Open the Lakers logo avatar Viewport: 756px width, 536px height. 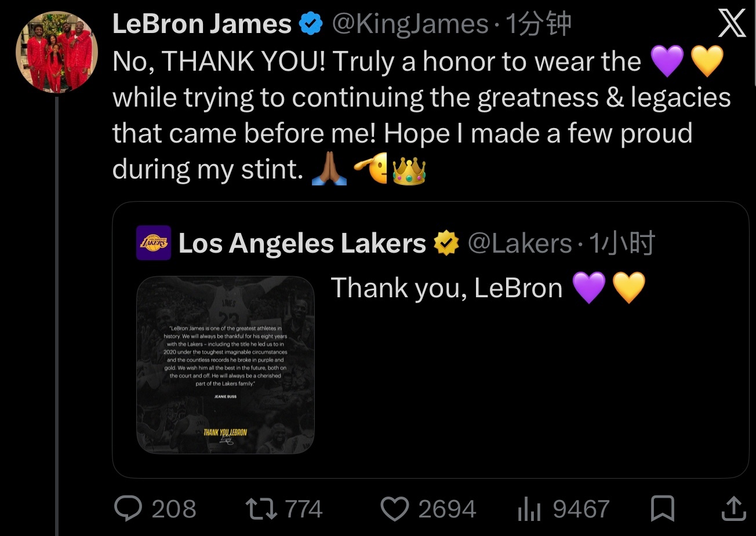pyautogui.click(x=154, y=242)
